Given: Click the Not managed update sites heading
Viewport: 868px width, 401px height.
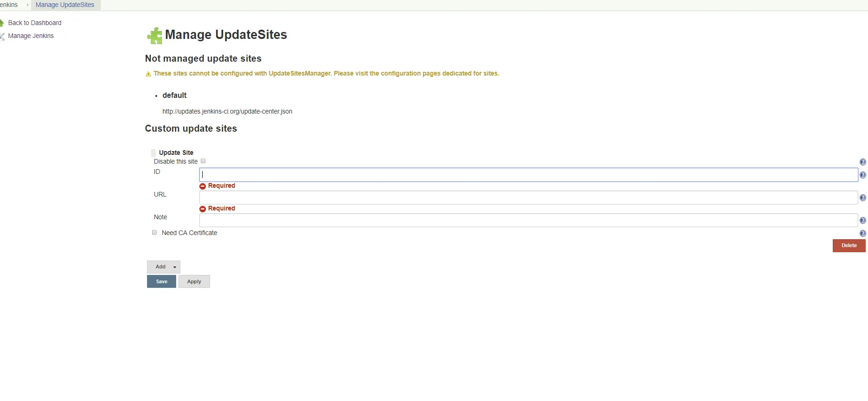Looking at the screenshot, I should (x=203, y=58).
